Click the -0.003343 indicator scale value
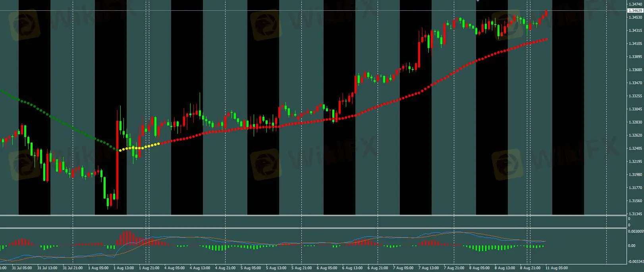The image size is (644, 272). 636,261
